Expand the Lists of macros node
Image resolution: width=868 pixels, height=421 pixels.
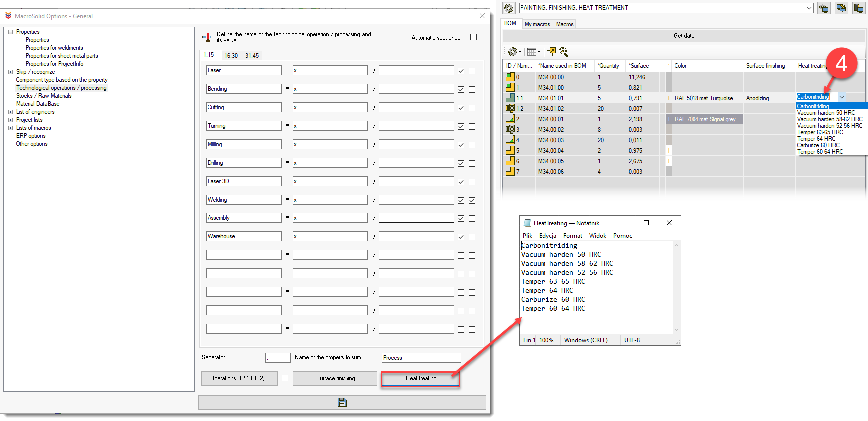[11, 128]
